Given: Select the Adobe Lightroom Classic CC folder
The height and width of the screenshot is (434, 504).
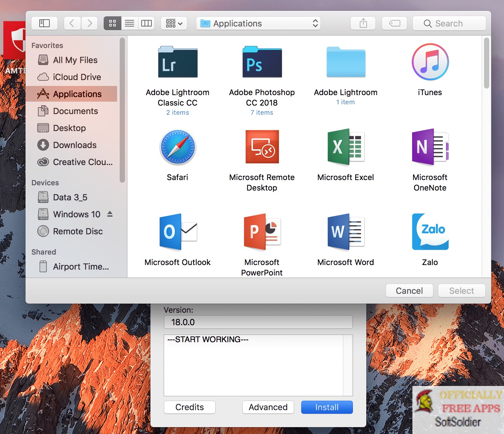Looking at the screenshot, I should coord(178,62).
